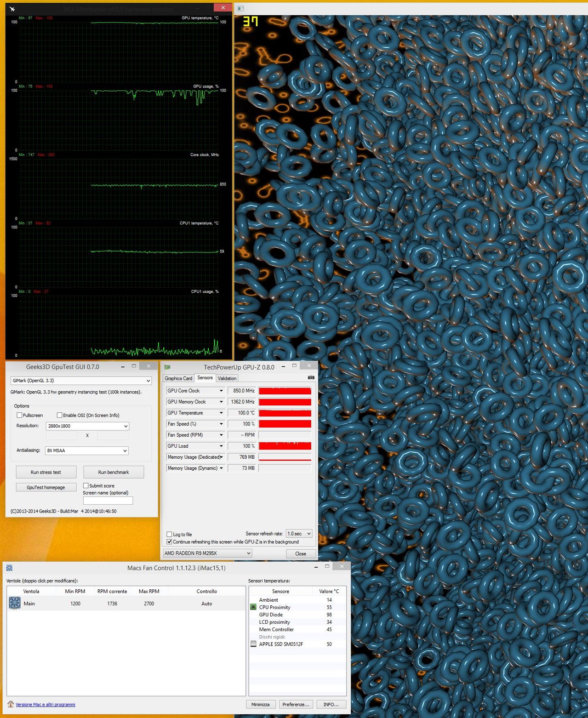
Task: Click the APPLE SSD drive icon
Action: coord(253,644)
